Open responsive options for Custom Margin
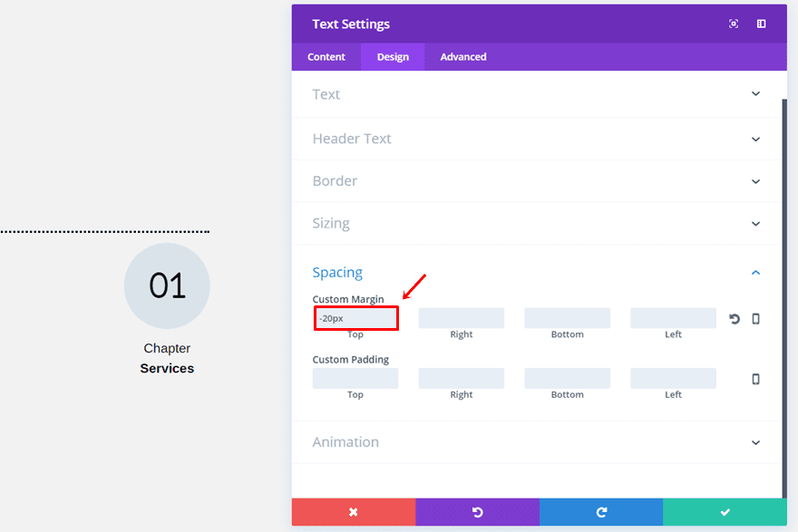The height and width of the screenshot is (532, 798). pyautogui.click(x=755, y=319)
